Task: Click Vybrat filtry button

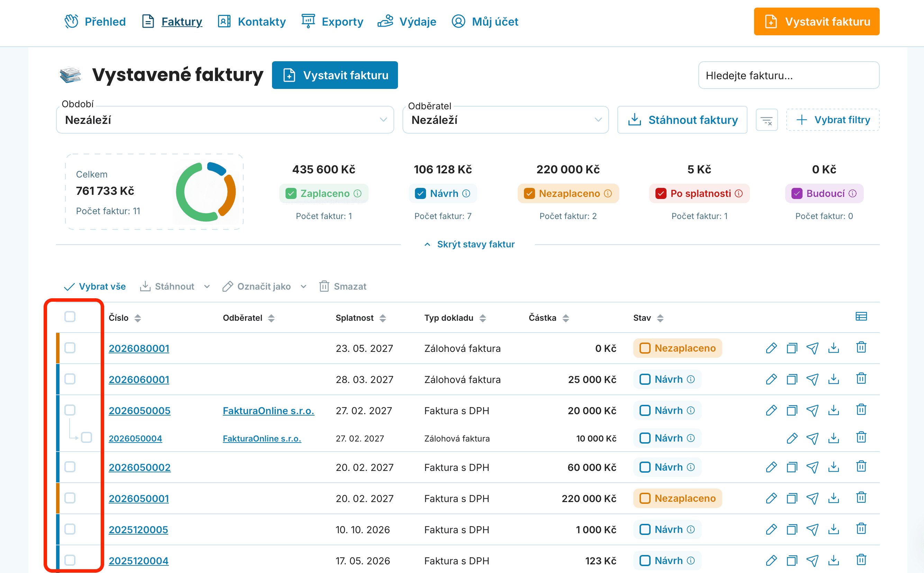Action: [x=833, y=120]
